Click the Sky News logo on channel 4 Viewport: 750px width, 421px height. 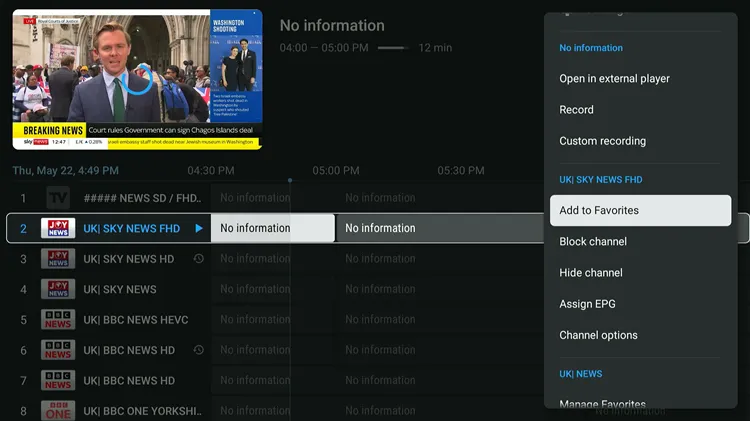coord(58,289)
